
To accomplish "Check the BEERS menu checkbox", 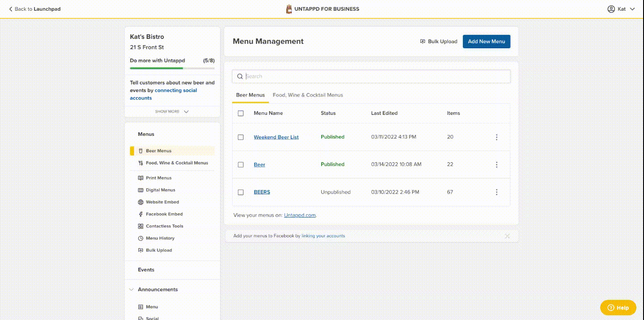I will point(241,192).
